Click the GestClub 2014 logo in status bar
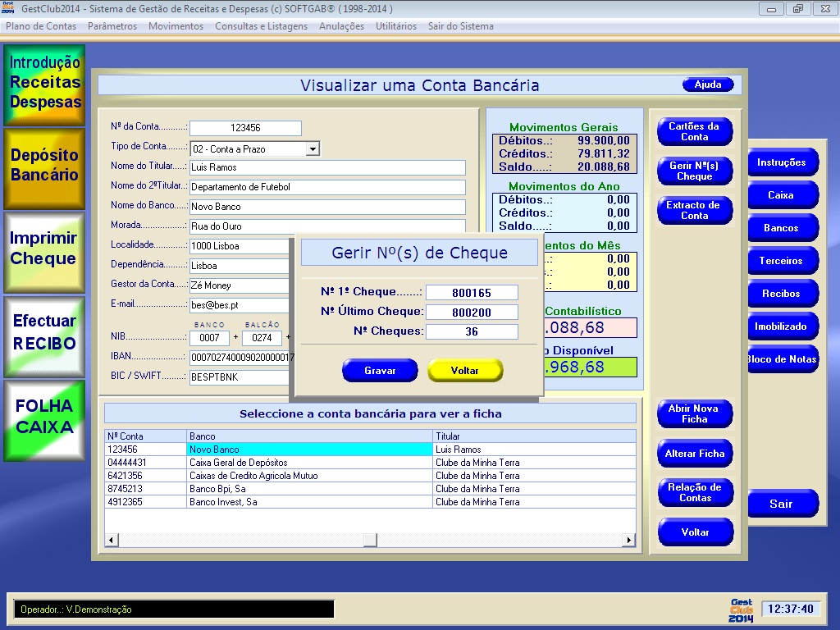Image resolution: width=840 pixels, height=630 pixels. tap(741, 609)
